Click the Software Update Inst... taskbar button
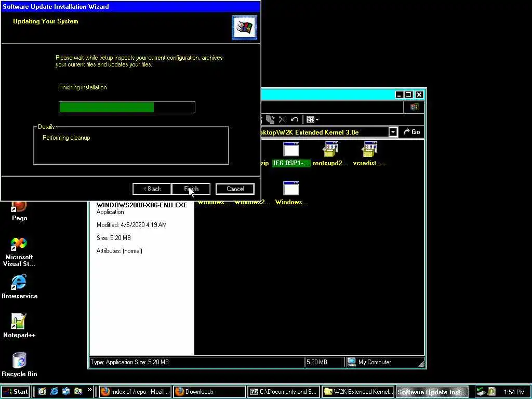The image size is (532, 399). 432,392
